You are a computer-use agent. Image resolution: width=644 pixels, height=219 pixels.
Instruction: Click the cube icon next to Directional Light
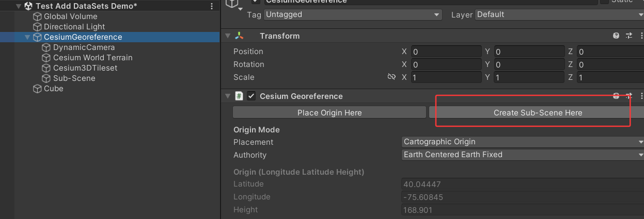37,27
